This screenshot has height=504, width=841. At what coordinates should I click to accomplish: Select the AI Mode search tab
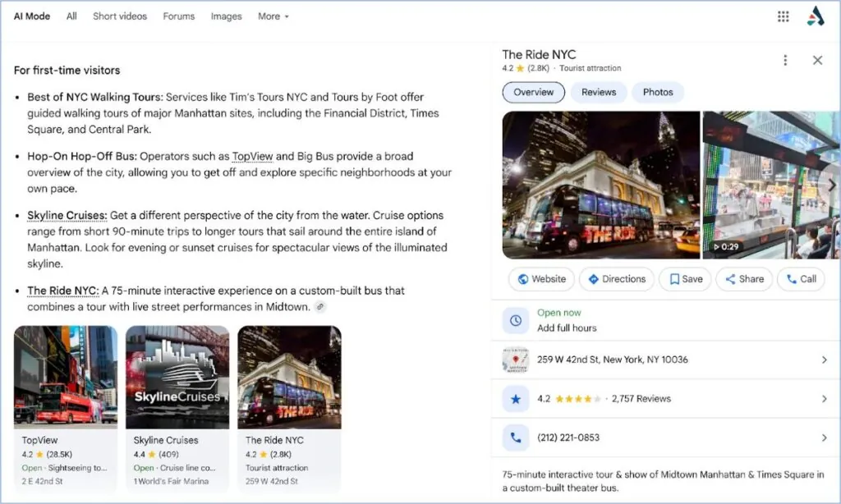tap(32, 16)
